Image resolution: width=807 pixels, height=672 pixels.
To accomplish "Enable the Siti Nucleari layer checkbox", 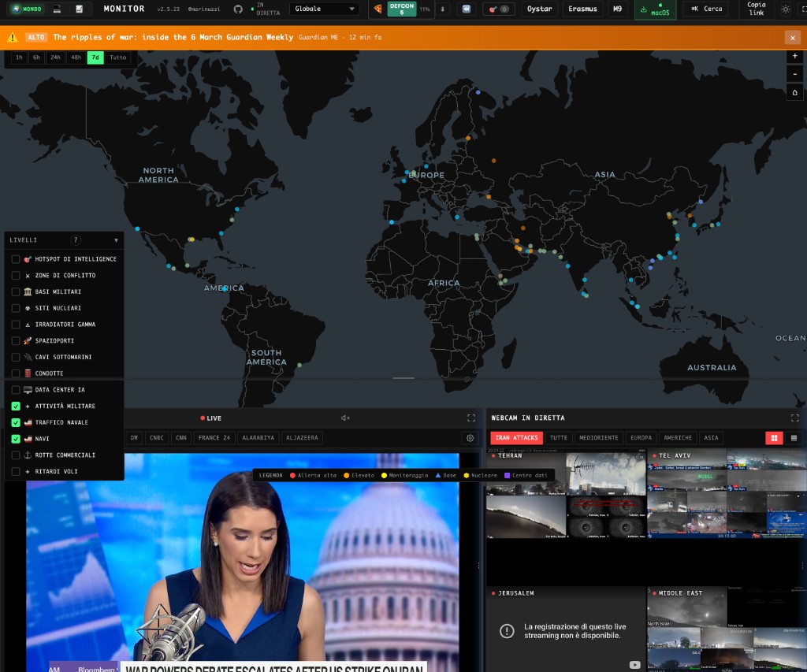I will click(x=16, y=308).
